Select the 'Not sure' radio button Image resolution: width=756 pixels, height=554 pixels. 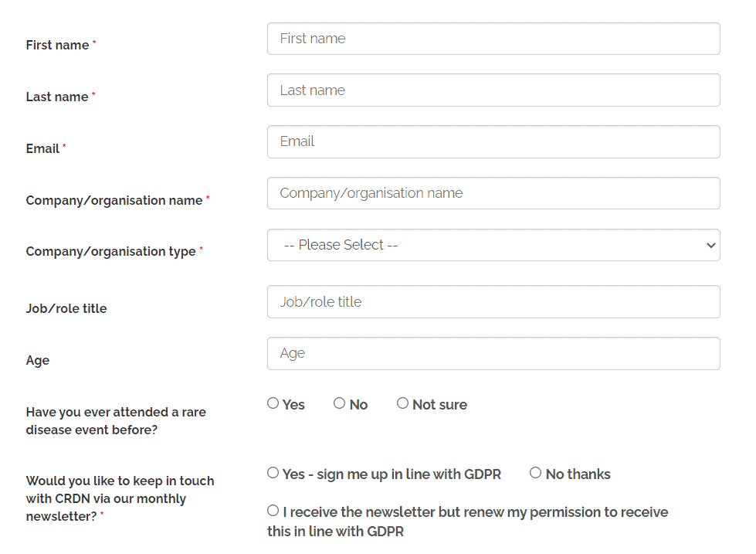pyautogui.click(x=402, y=403)
